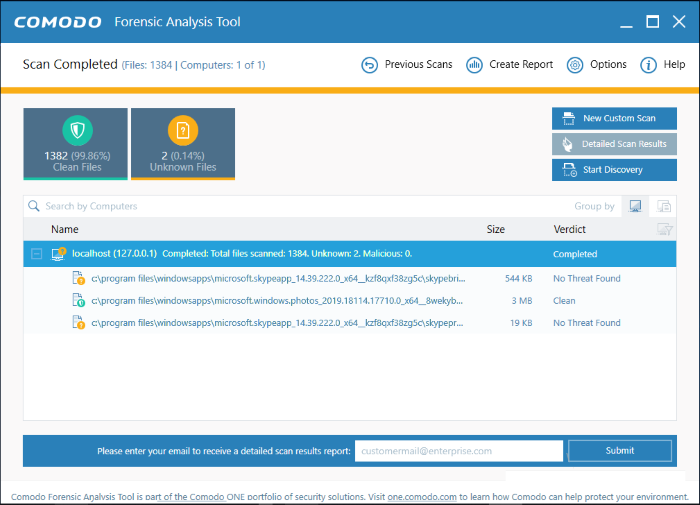The image size is (700, 505).
Task: Click the Create Report chart icon
Action: click(x=474, y=65)
